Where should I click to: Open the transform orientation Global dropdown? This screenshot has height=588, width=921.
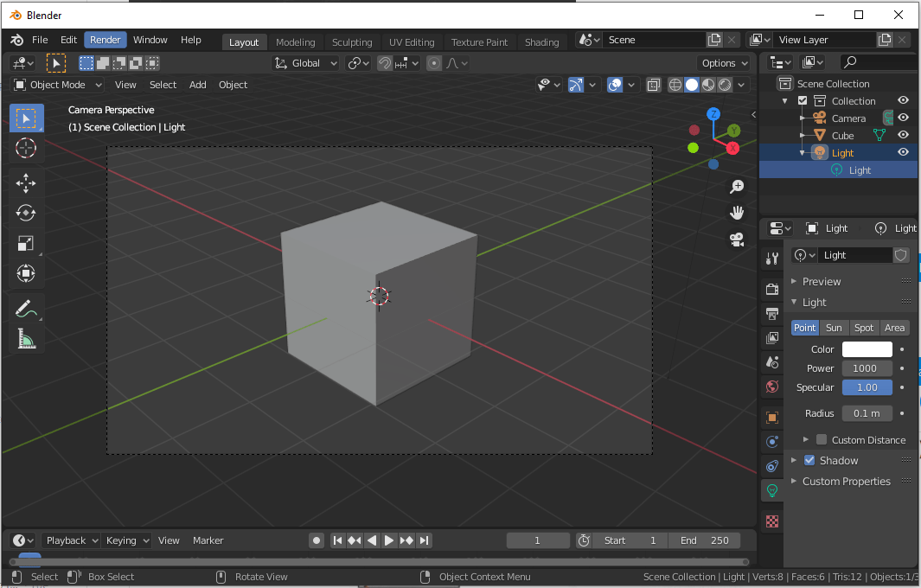[304, 62]
